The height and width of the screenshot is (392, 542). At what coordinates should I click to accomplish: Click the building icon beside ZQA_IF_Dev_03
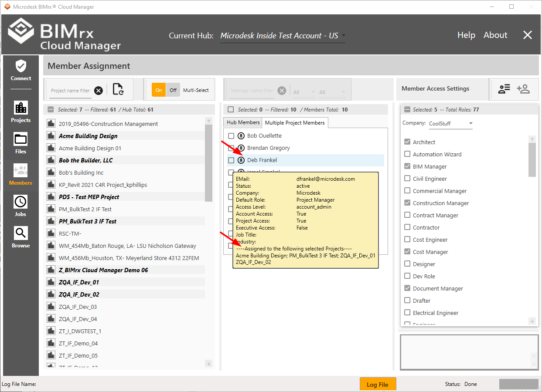[x=51, y=307]
